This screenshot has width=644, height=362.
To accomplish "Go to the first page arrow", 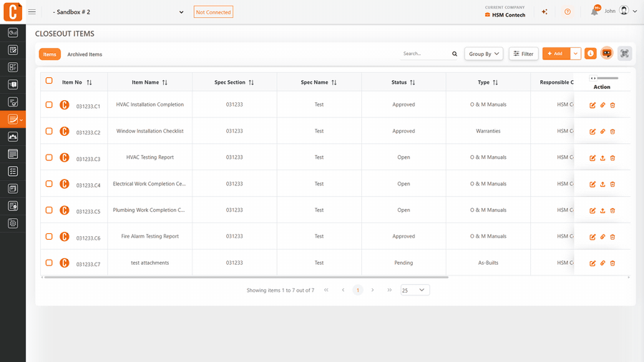I will [326, 290].
